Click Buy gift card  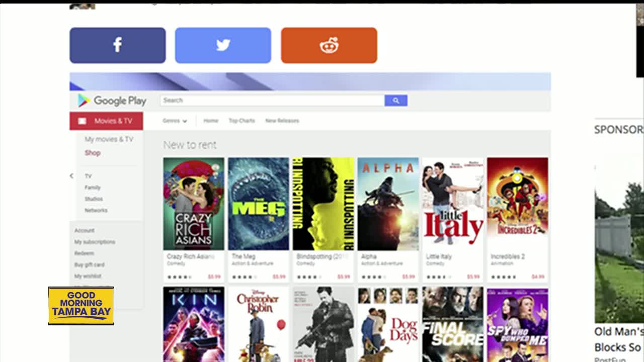coord(89,265)
